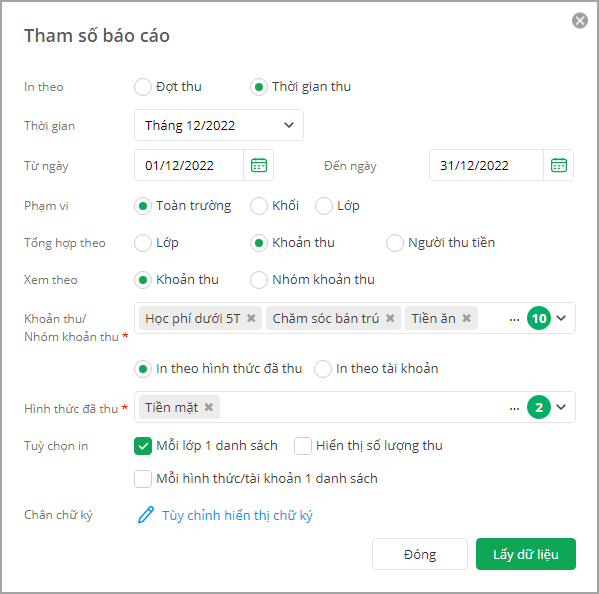Image resolution: width=599 pixels, height=594 pixels.
Task: Expand the Tháng 12/2022 time dropdown
Action: click(x=219, y=125)
